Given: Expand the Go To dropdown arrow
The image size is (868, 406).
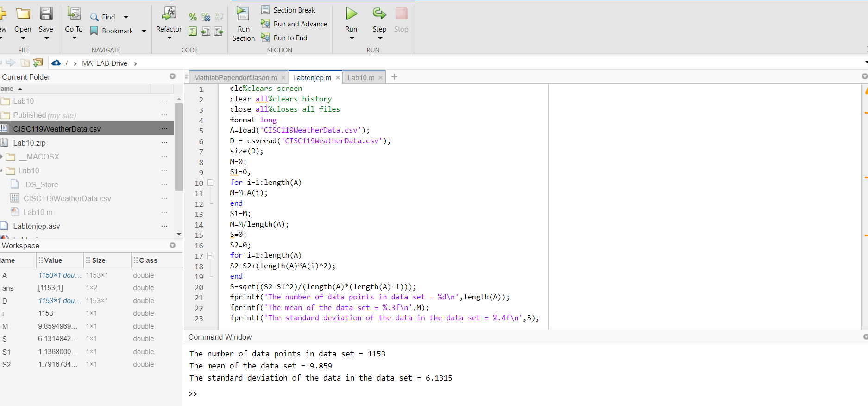Looking at the screenshot, I should 74,38.
